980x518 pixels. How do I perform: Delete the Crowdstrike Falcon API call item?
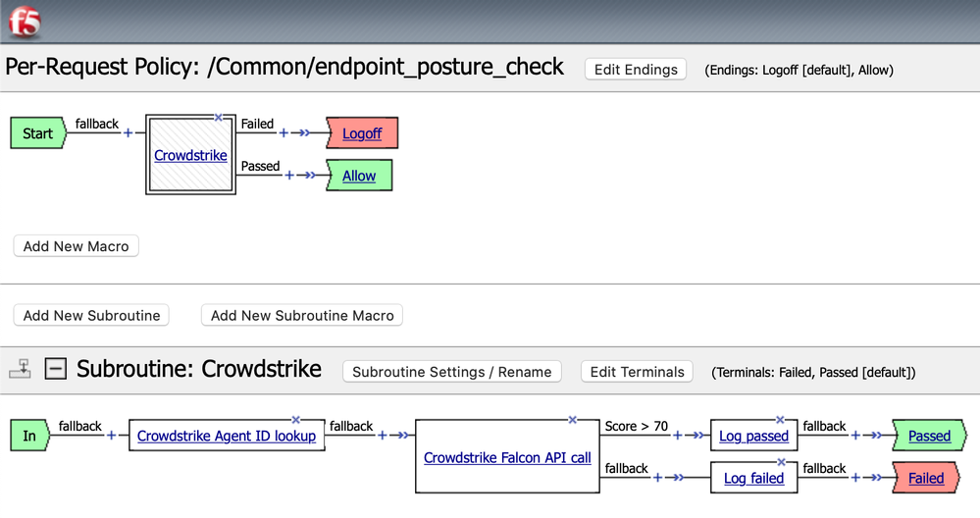pyautogui.click(x=572, y=420)
